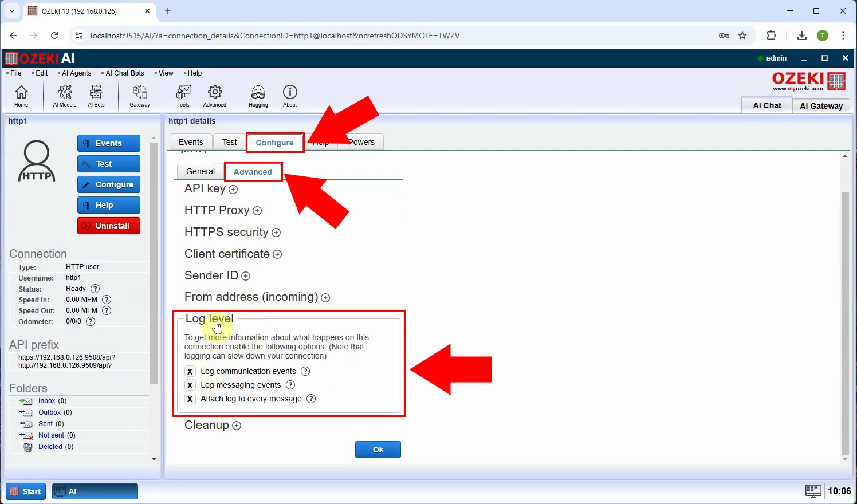Open the Inbox folder link
Image resolution: width=857 pixels, height=504 pixels.
46,401
